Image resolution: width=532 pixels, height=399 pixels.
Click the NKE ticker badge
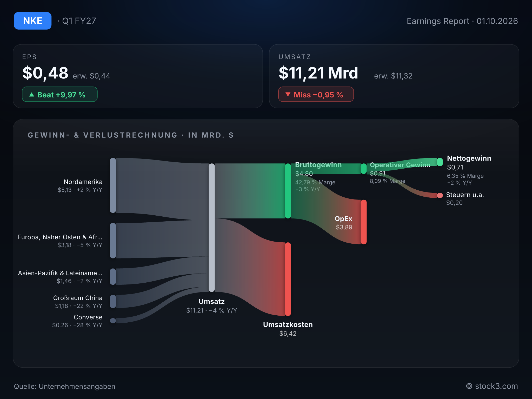coord(32,21)
